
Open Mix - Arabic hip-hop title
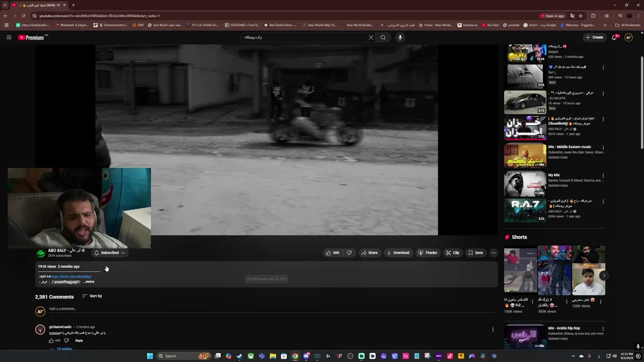point(564,328)
